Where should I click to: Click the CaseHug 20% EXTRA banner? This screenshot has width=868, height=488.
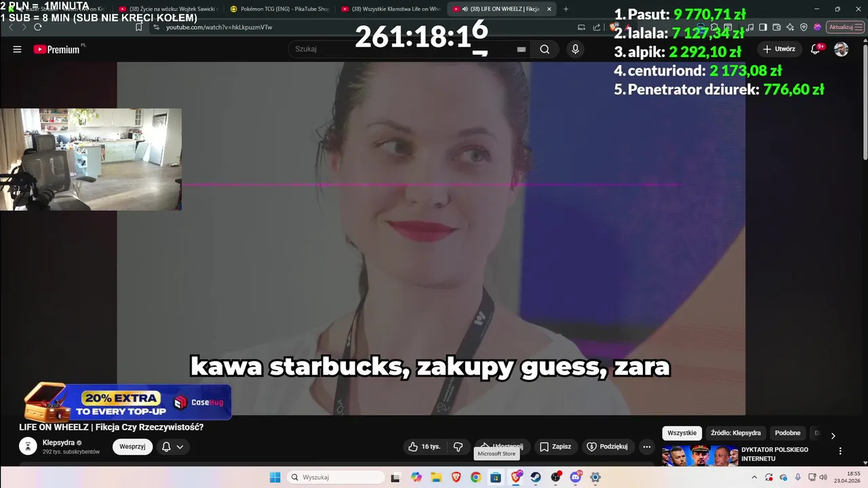127,402
